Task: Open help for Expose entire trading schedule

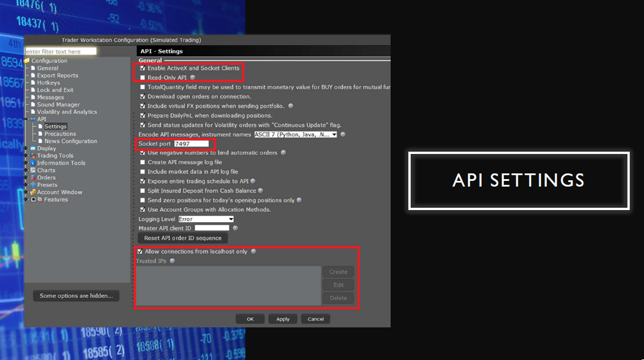Action: [253, 181]
